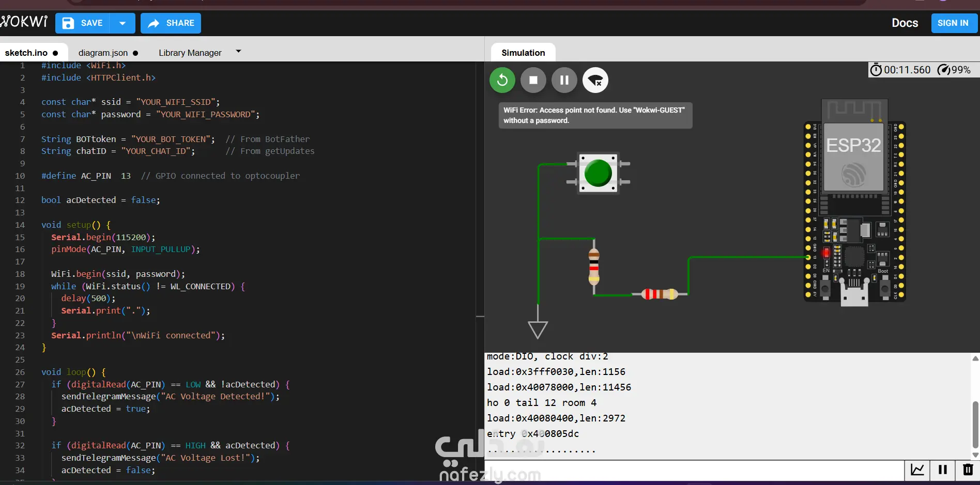Open the save options dropdown arrow

click(x=122, y=23)
